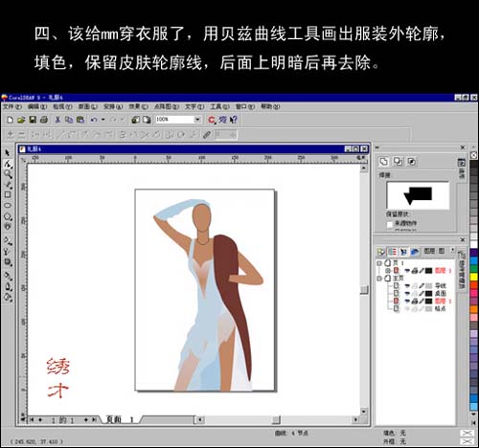This screenshot has width=479, height=448.
Task: Select the Polygon tool
Action: (8, 216)
